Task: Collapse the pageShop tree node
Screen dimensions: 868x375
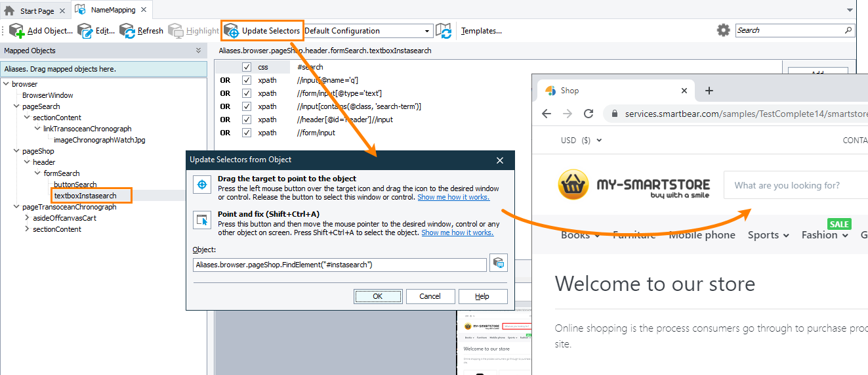Action: pos(16,151)
